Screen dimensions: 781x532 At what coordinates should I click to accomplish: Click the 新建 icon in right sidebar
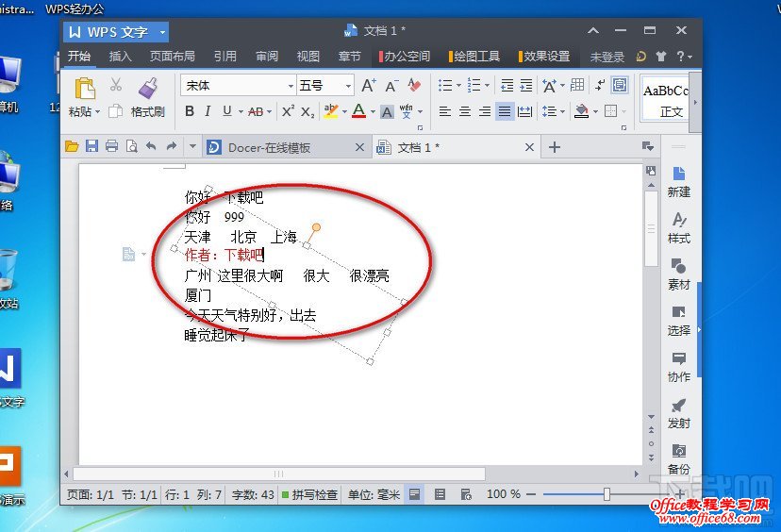click(x=678, y=181)
